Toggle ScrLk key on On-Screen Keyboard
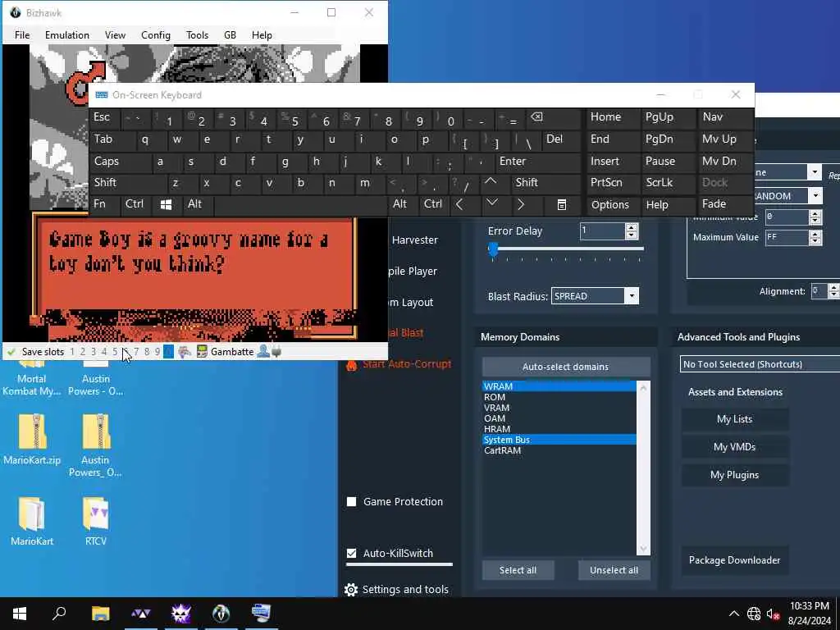Screen dimensions: 840x630 point(669,183)
